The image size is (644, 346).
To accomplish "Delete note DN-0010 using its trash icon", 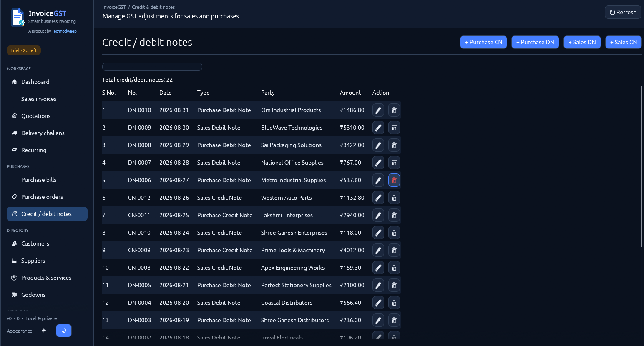I will (394, 110).
